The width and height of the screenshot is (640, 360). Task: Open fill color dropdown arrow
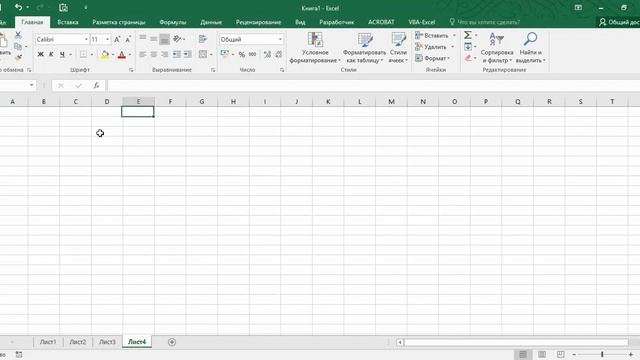(x=113, y=55)
